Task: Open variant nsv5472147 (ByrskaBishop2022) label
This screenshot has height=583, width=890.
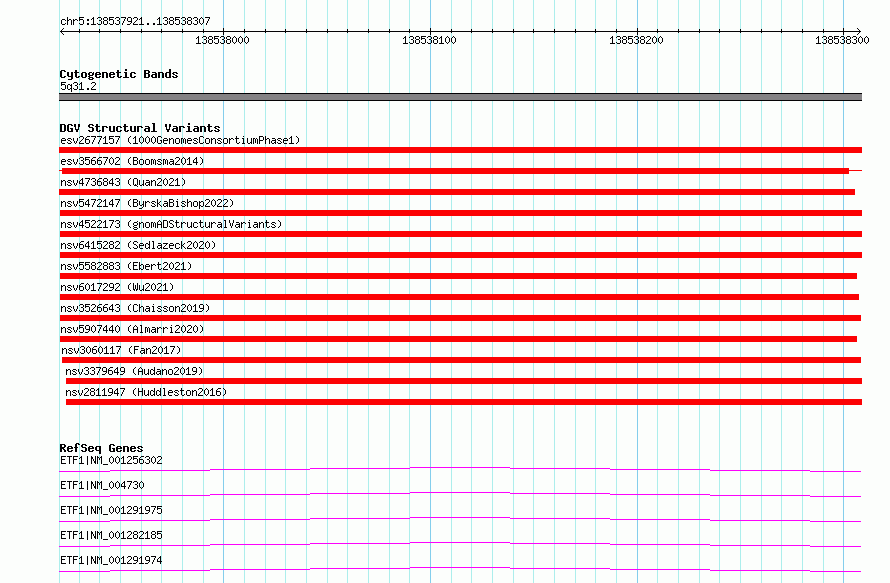Action: (147, 203)
